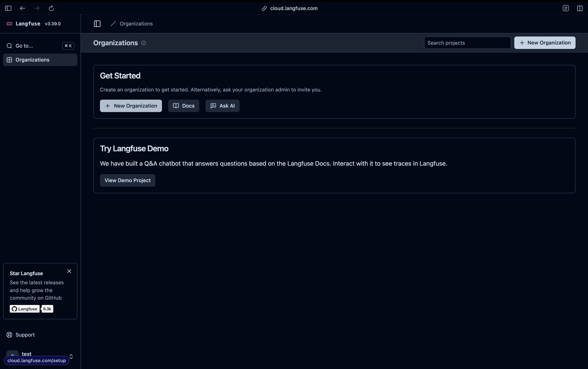588x369 pixels.
Task: Open the Langfuse GitHub badge
Action: [x=25, y=309]
